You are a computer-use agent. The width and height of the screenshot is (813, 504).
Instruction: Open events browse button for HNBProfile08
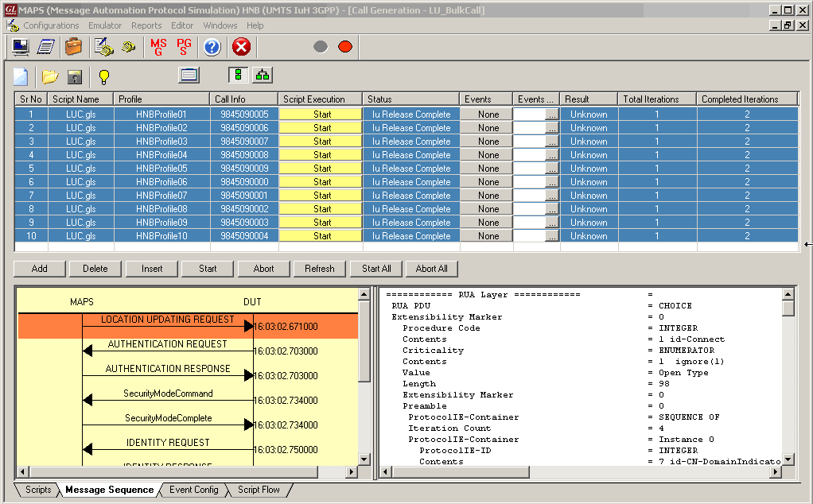click(x=552, y=209)
